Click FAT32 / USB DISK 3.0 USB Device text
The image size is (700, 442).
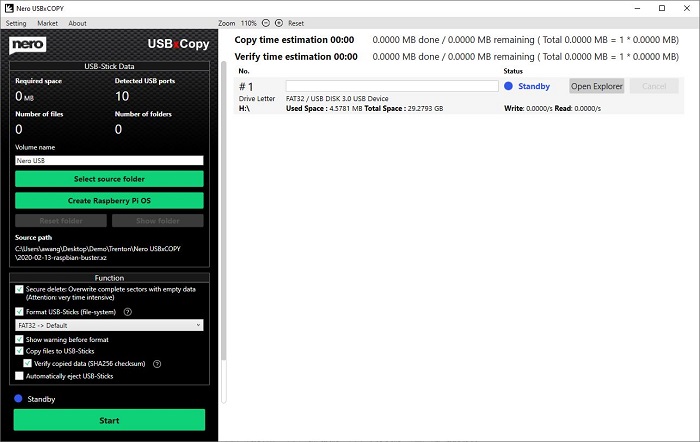click(x=337, y=99)
